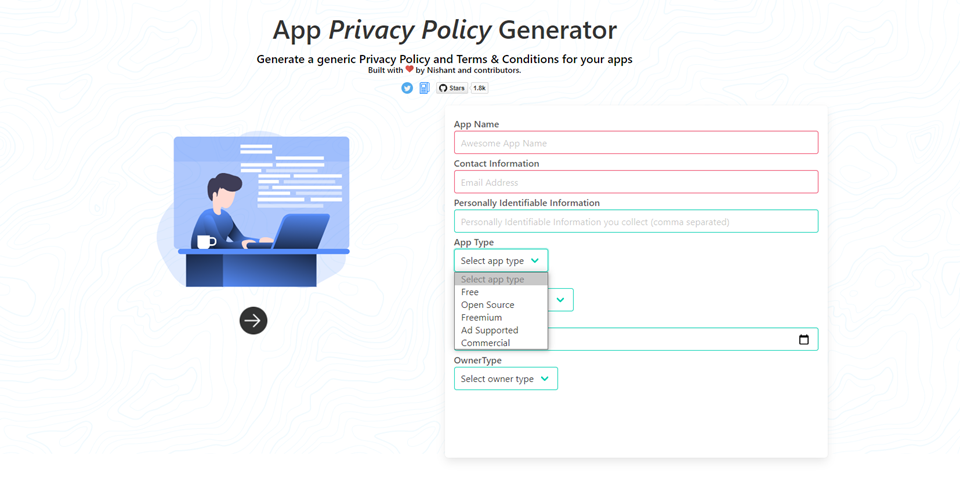Viewport: 960px width, 490px height.
Task: Open the Twitter bird icon link
Action: tap(407, 88)
